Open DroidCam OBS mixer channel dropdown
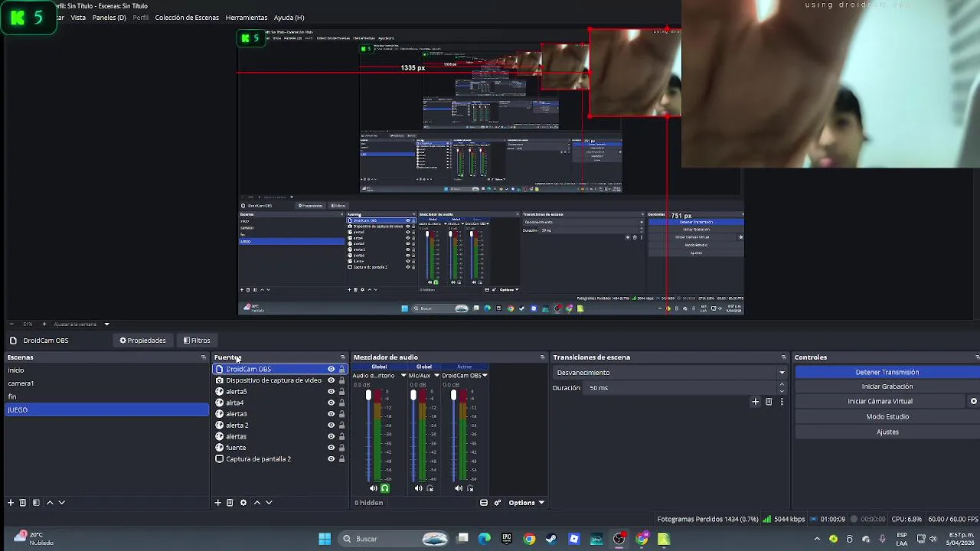The image size is (980, 551). pos(485,376)
